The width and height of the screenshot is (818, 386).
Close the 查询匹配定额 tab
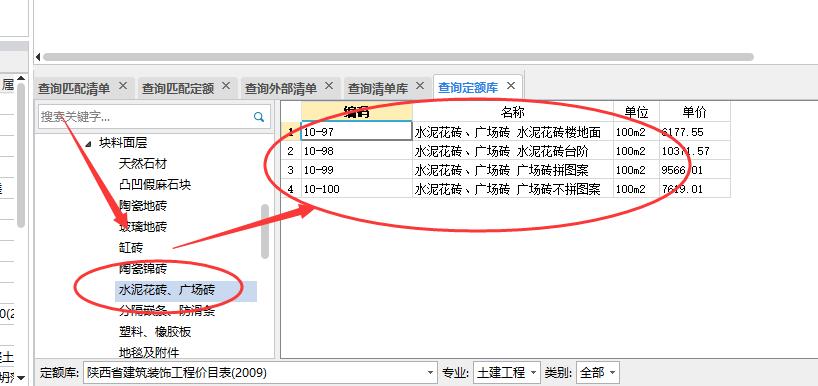[226, 86]
